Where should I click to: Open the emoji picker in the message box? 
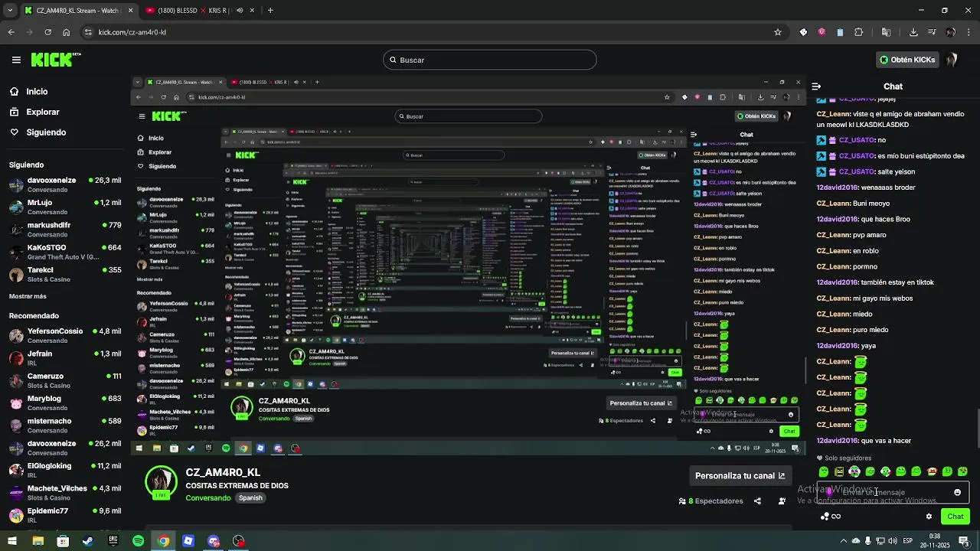957,492
